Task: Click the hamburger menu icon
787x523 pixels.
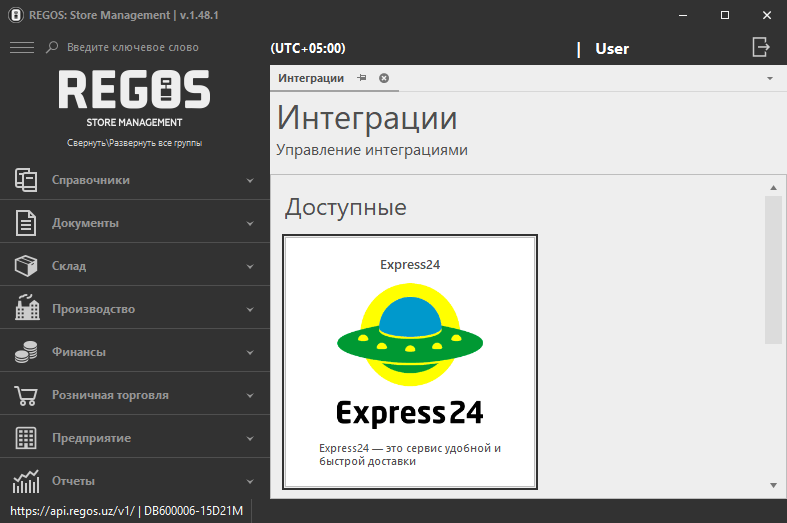Action: 21,47
